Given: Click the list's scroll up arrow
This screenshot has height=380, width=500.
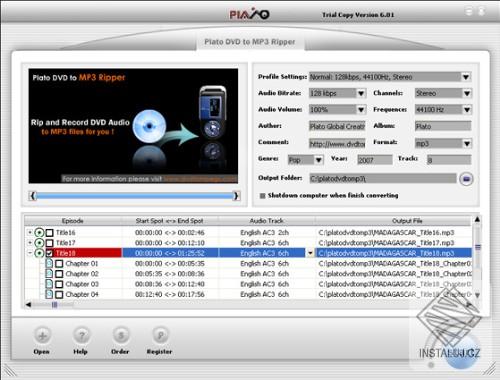Looking at the screenshot, I should click(x=477, y=219).
